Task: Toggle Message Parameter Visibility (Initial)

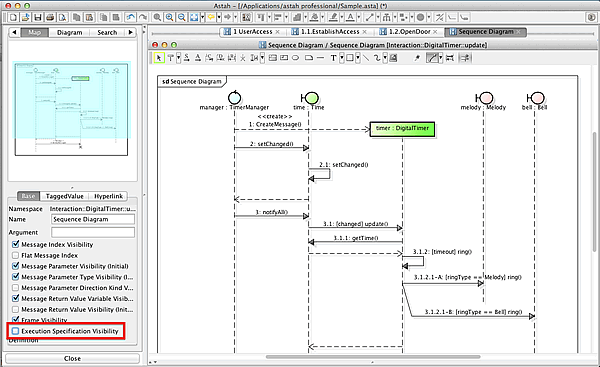Action: point(16,266)
